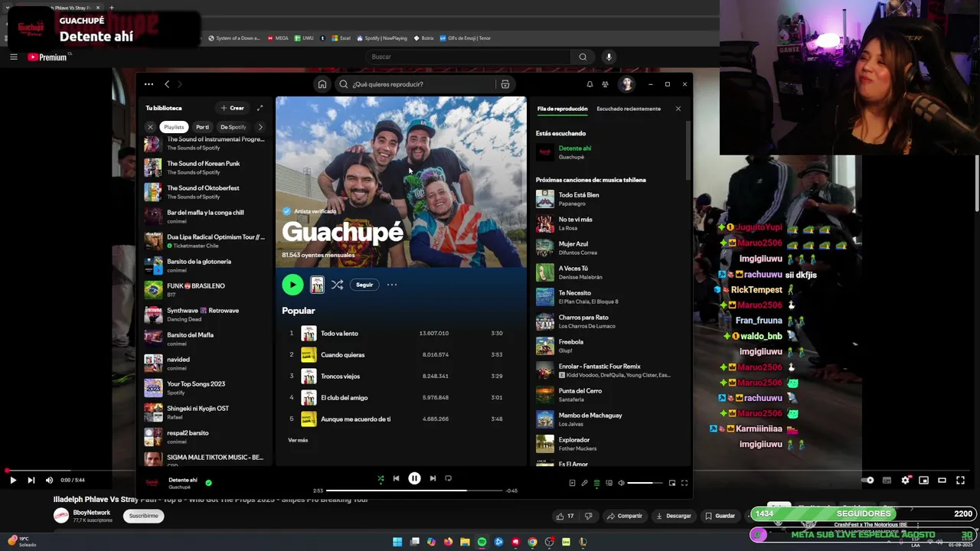Toggle shuffle in the Spotify player bar
The height and width of the screenshot is (551, 980).
coord(381,478)
